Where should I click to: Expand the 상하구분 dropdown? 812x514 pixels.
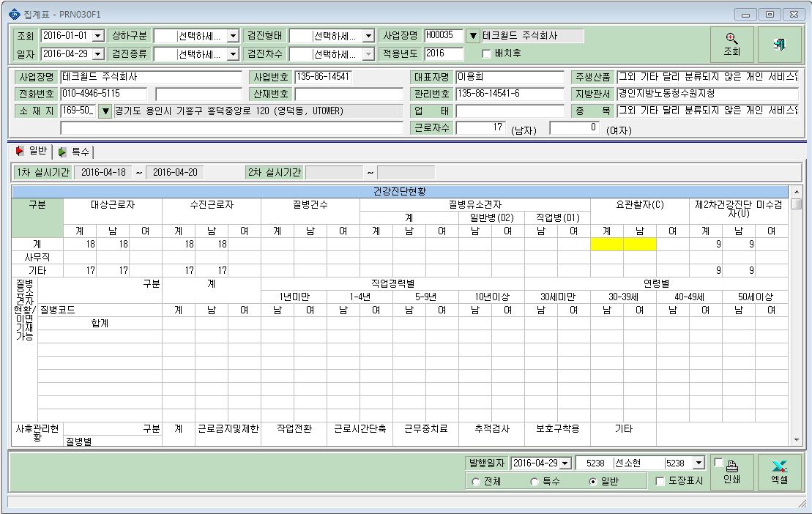pyautogui.click(x=233, y=36)
